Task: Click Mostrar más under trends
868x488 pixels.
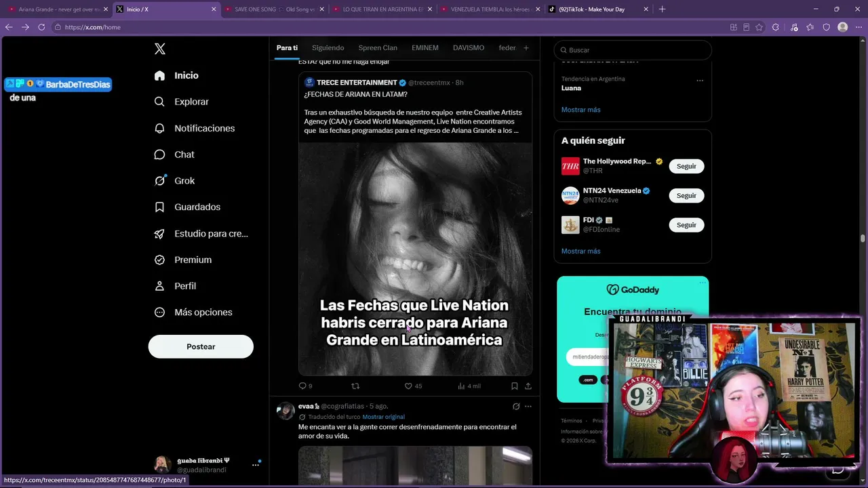Action: (x=580, y=110)
